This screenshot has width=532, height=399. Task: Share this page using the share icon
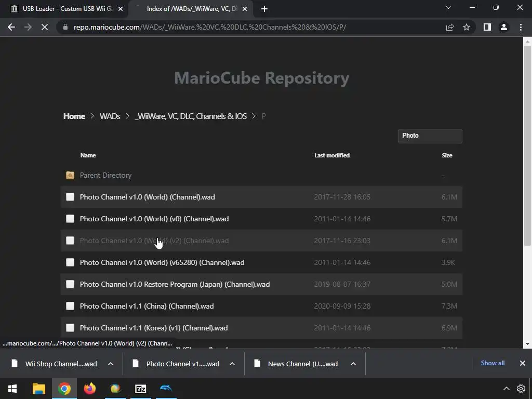(x=450, y=27)
